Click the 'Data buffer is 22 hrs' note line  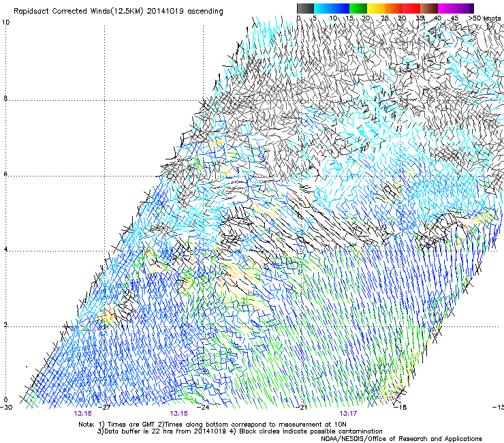tap(240, 431)
